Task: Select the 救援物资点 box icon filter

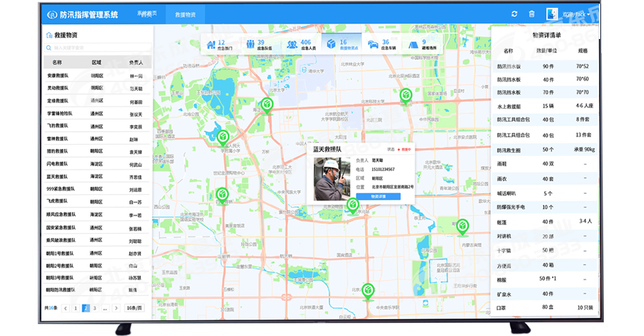Action: click(331, 45)
